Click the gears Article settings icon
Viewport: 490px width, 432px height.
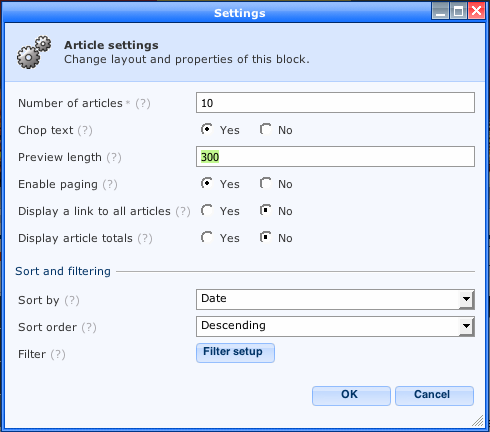pos(34,52)
